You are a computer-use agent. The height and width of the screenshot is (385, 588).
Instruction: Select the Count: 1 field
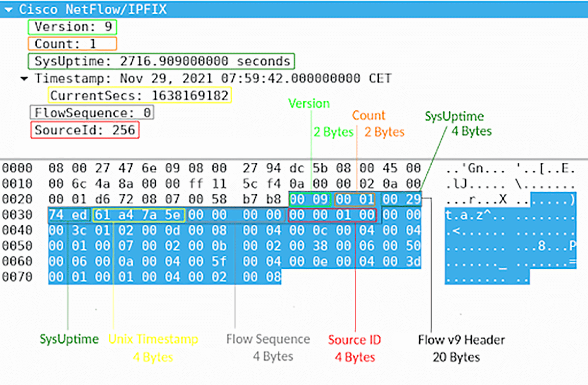point(72,44)
